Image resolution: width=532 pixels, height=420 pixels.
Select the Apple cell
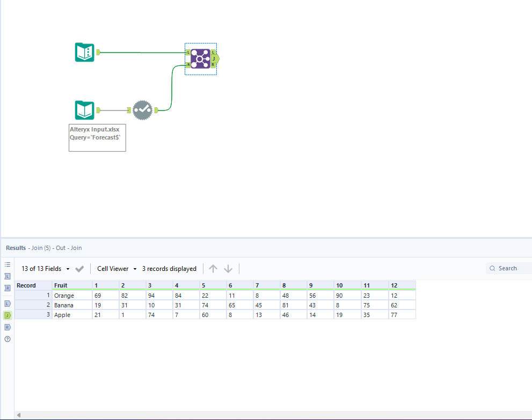(x=72, y=315)
